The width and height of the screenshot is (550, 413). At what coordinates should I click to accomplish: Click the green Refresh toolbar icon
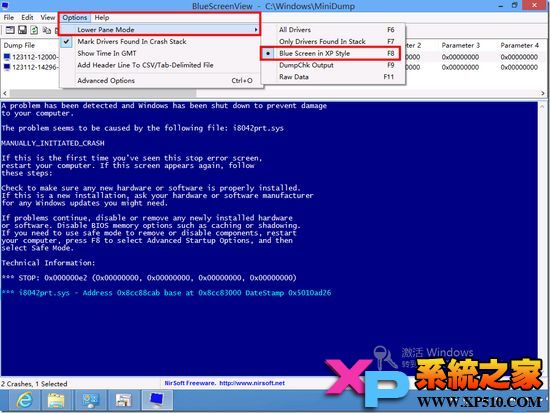34,30
